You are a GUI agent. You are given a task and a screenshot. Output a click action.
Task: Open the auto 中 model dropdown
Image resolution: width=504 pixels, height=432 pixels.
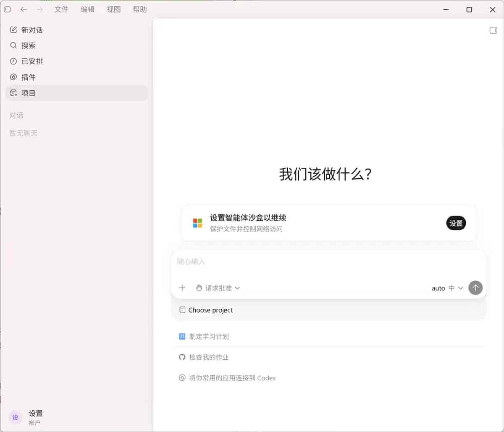(447, 288)
